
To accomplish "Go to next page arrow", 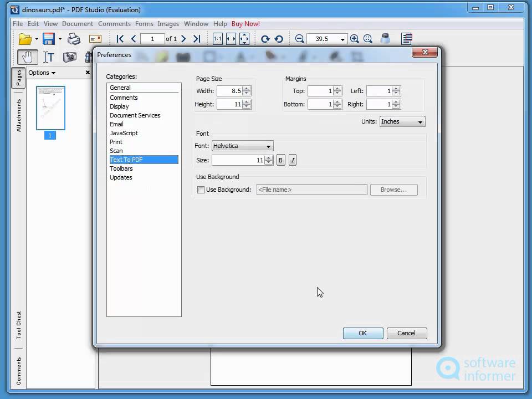I will [x=183, y=39].
